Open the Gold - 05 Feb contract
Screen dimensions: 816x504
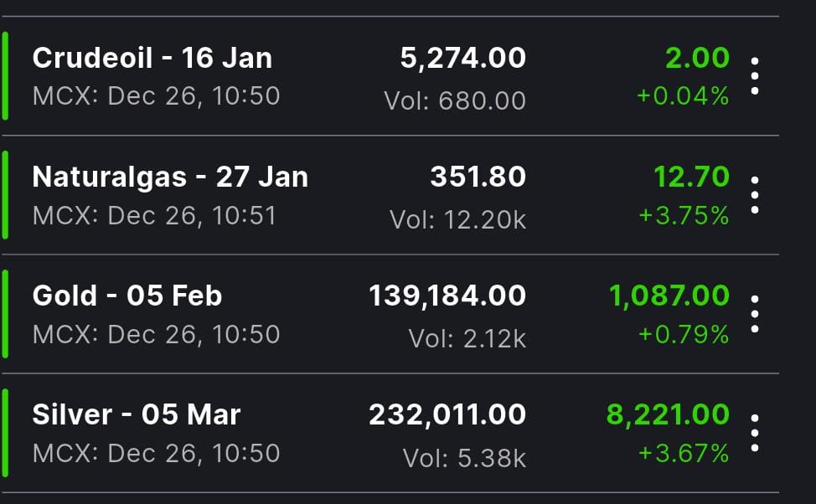(127, 296)
